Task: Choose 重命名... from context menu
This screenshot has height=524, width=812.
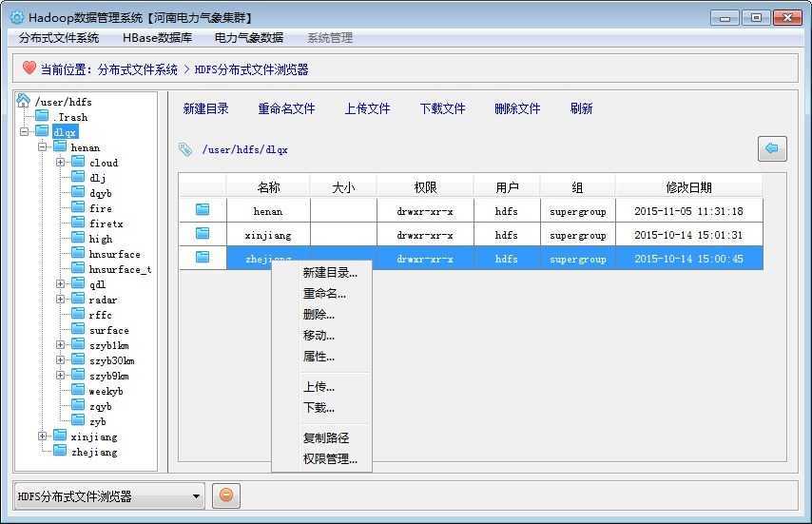Action: (x=324, y=294)
